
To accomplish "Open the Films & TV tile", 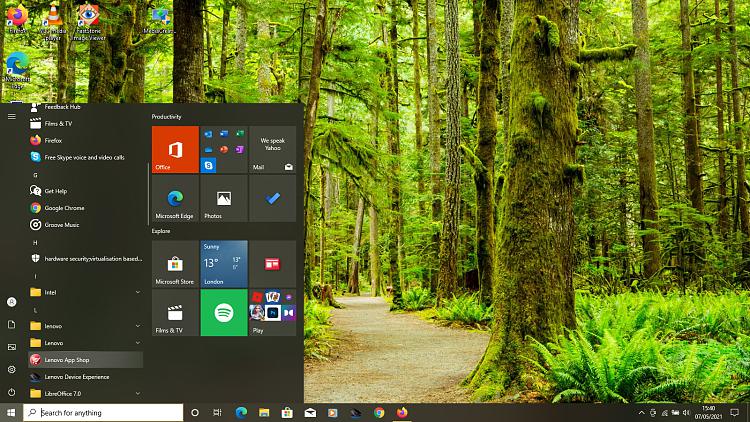I will [175, 312].
